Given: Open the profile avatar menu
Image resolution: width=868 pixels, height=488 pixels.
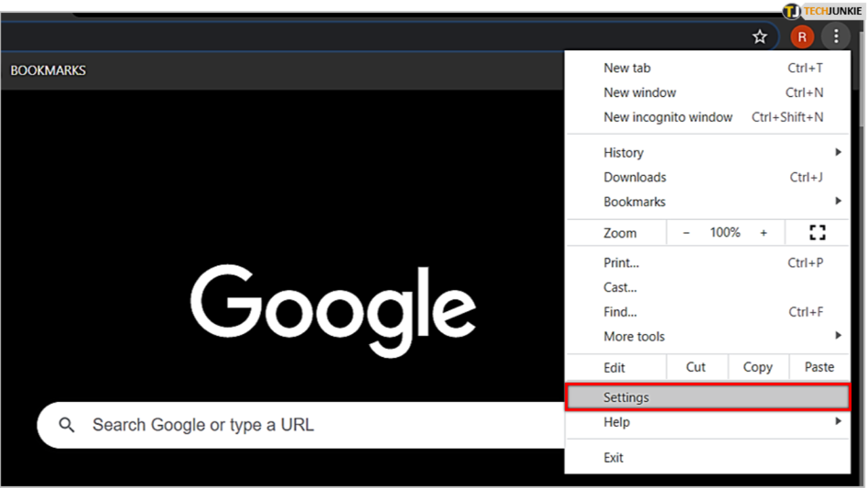Looking at the screenshot, I should [x=802, y=36].
